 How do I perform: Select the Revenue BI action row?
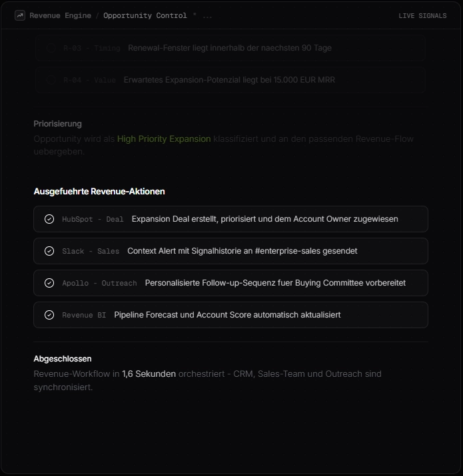(x=231, y=315)
